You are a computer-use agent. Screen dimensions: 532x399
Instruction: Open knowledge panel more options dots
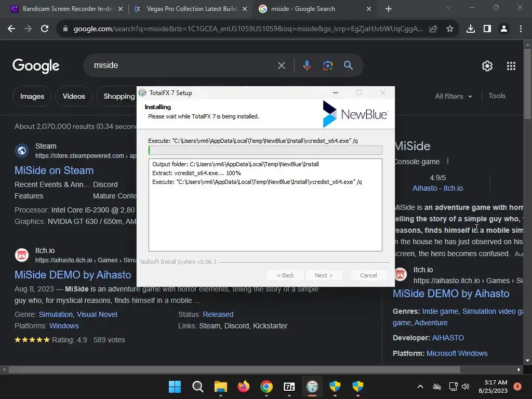(x=448, y=161)
